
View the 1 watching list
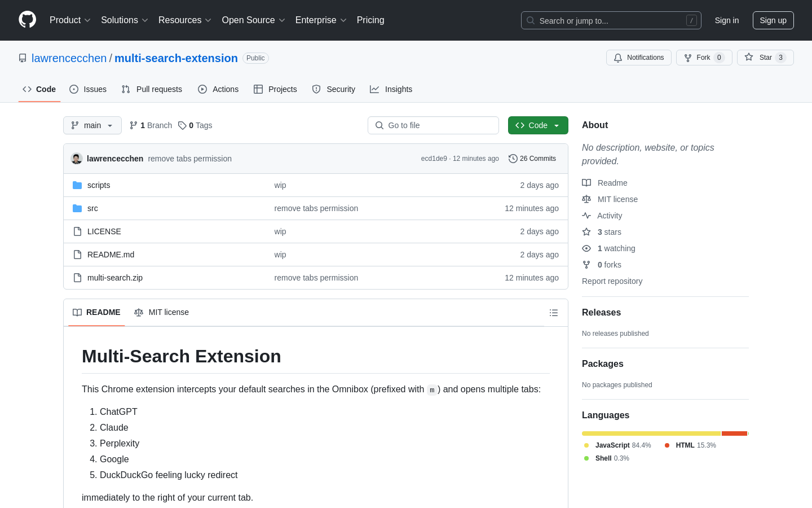(x=608, y=248)
